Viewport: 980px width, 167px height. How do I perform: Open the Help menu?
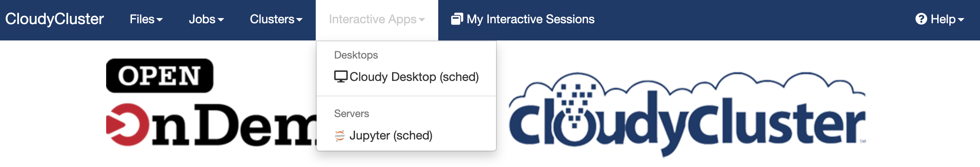coord(939,19)
